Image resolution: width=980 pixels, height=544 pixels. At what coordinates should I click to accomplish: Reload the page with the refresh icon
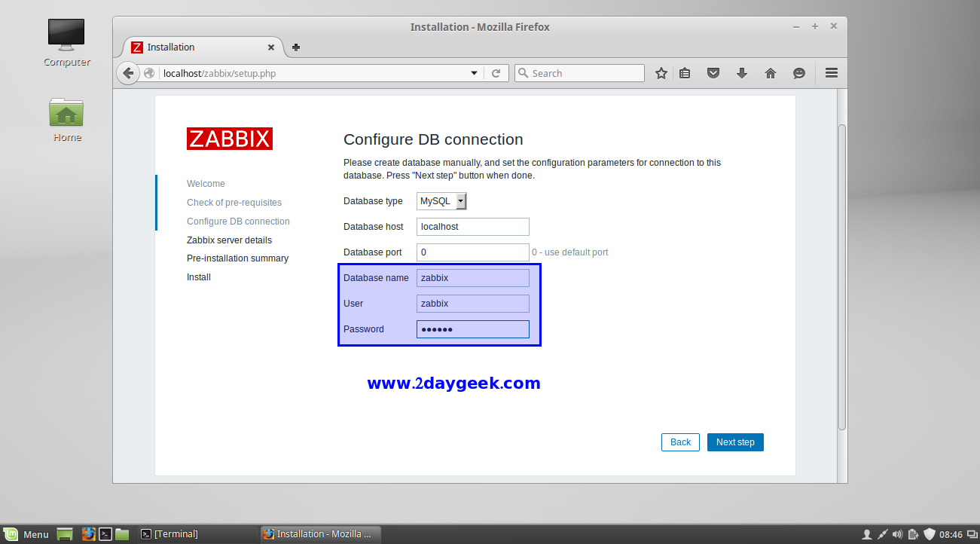click(x=496, y=73)
